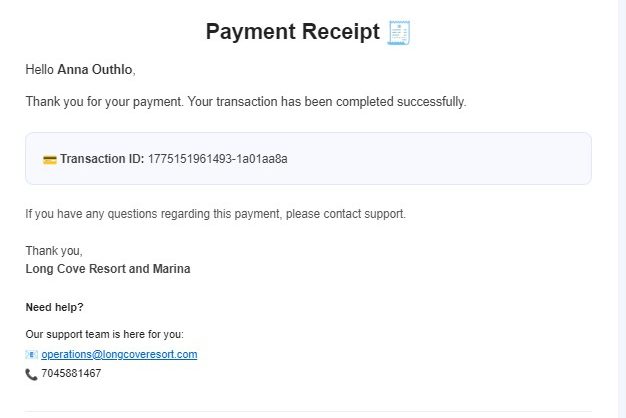
Task: Click the 'Our support team is here' line
Action: 104,334
